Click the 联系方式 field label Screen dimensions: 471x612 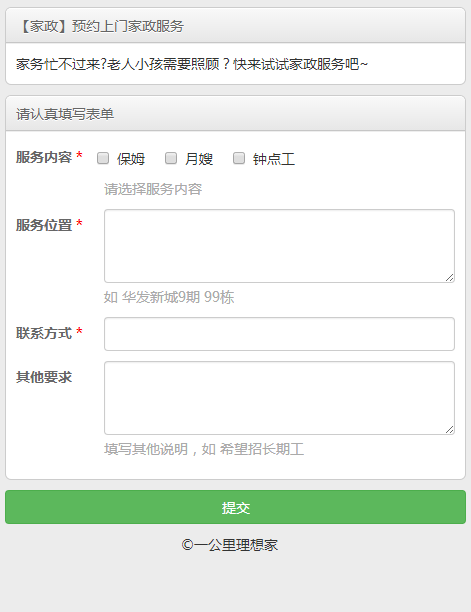(x=44, y=333)
